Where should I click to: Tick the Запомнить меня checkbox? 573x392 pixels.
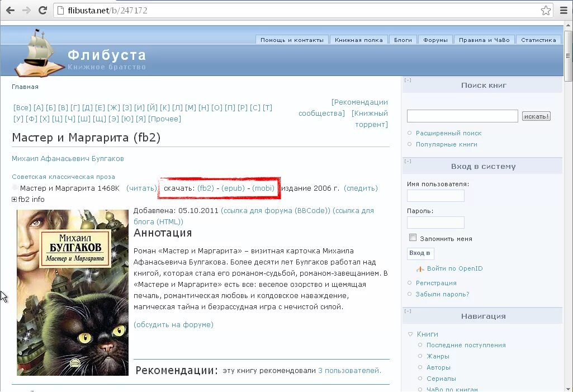(x=413, y=238)
